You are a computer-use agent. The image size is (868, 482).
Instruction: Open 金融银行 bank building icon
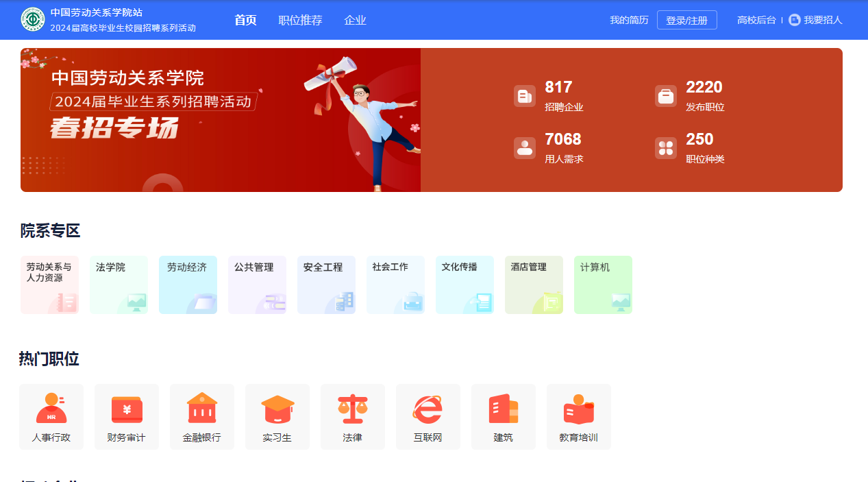click(202, 408)
